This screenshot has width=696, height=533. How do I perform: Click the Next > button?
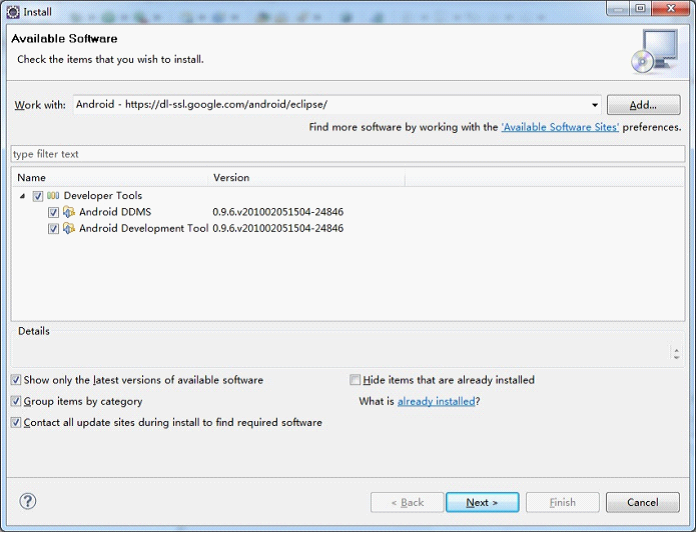point(482,502)
